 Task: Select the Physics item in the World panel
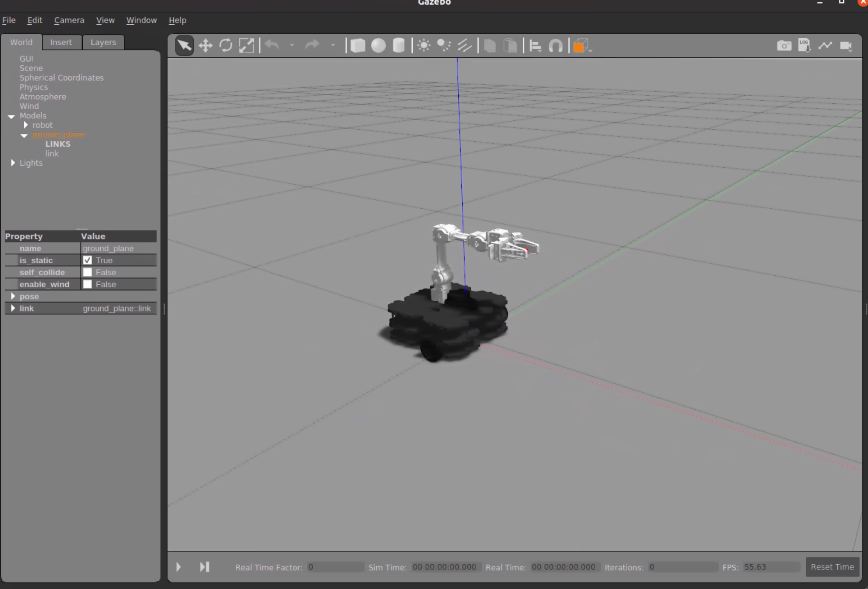pyautogui.click(x=34, y=87)
